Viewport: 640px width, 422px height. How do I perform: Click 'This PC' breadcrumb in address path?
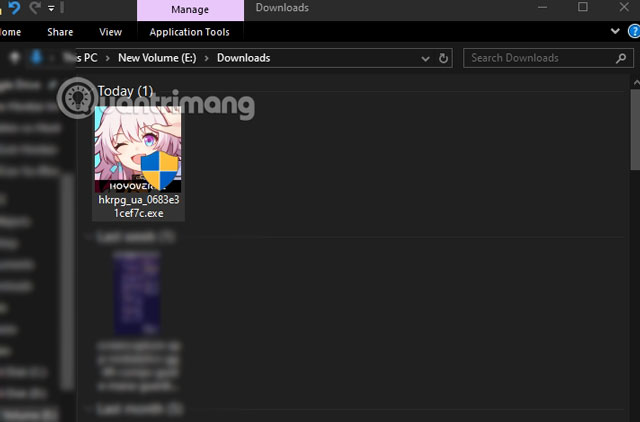pyautogui.click(x=81, y=58)
